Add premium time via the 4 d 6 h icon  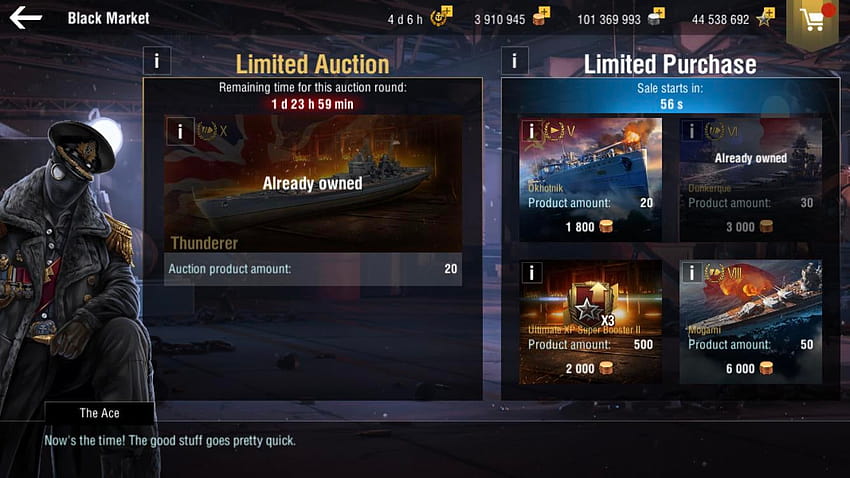click(x=441, y=16)
